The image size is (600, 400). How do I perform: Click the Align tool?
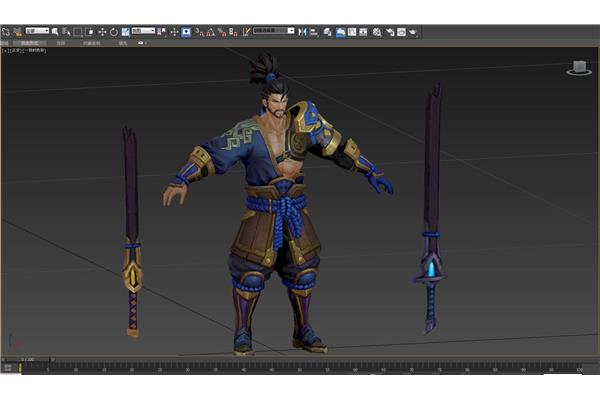click(x=314, y=32)
